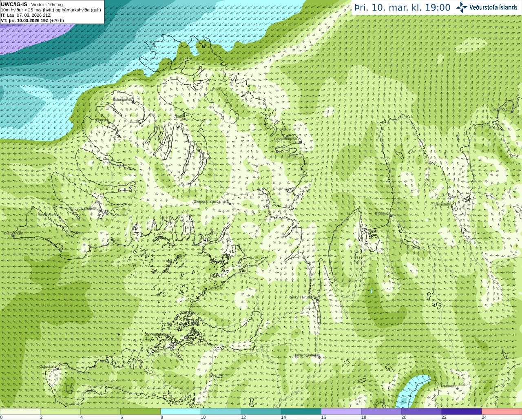Click the Veðurstofa Íslands logo
522x420 pixels.
coord(487,7)
